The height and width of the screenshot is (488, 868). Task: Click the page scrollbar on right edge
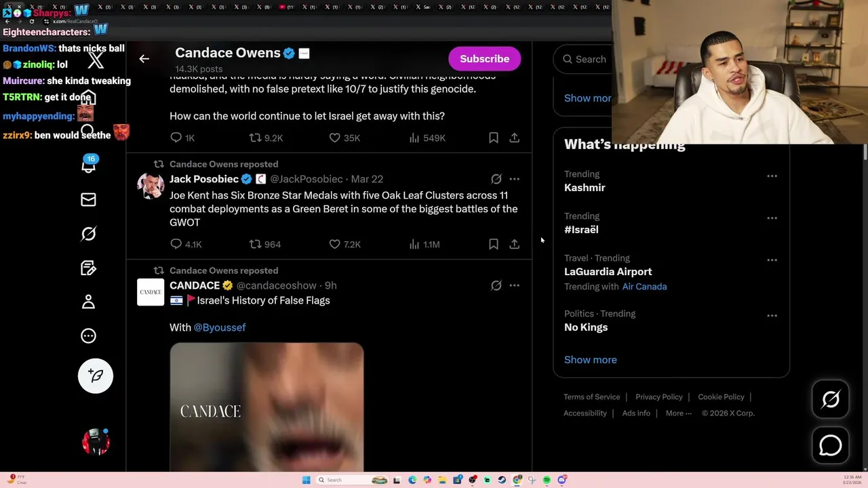[865, 152]
